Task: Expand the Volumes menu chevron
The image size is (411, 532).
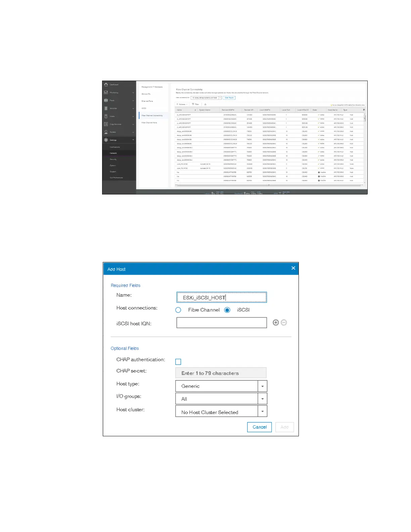Action: (133, 108)
